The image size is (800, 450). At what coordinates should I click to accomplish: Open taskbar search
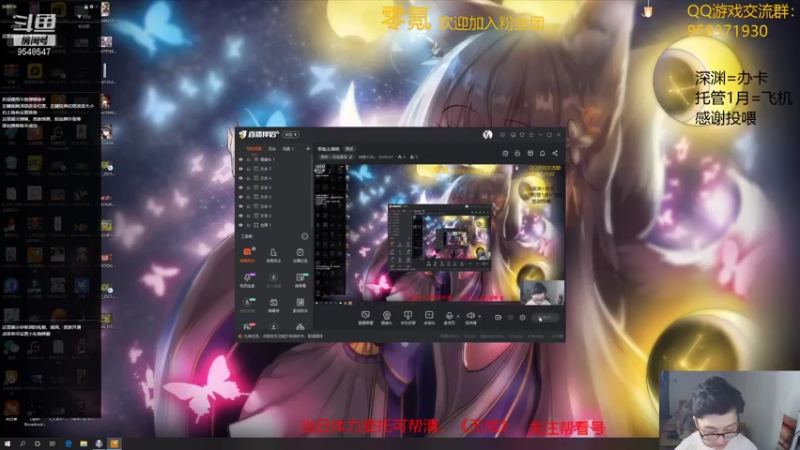pos(22,444)
